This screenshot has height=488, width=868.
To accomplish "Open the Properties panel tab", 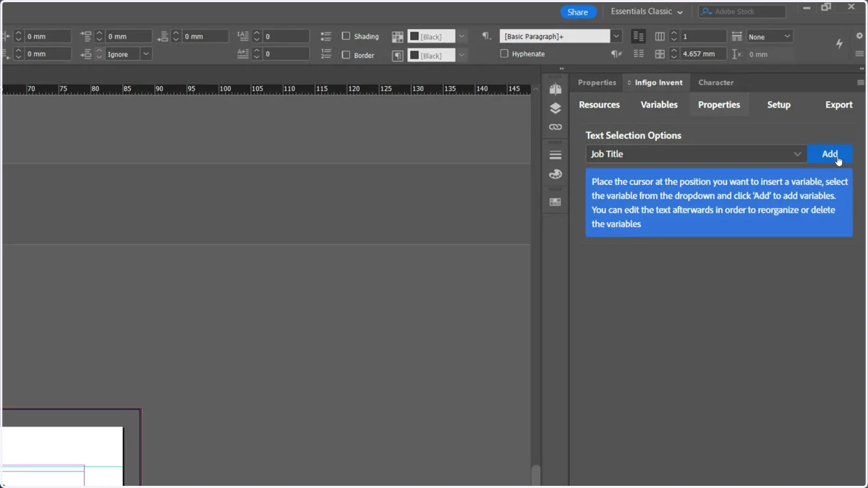I will tap(597, 82).
